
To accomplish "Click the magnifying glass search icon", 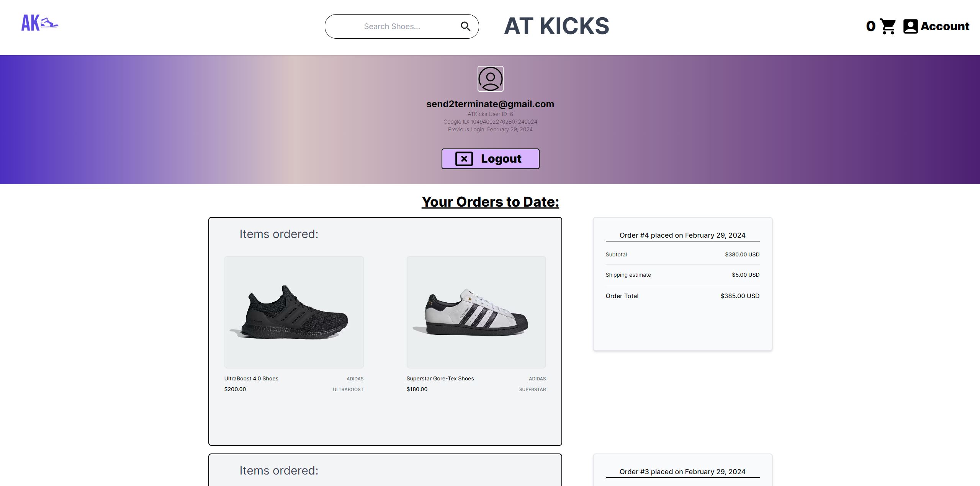I will coord(465,26).
